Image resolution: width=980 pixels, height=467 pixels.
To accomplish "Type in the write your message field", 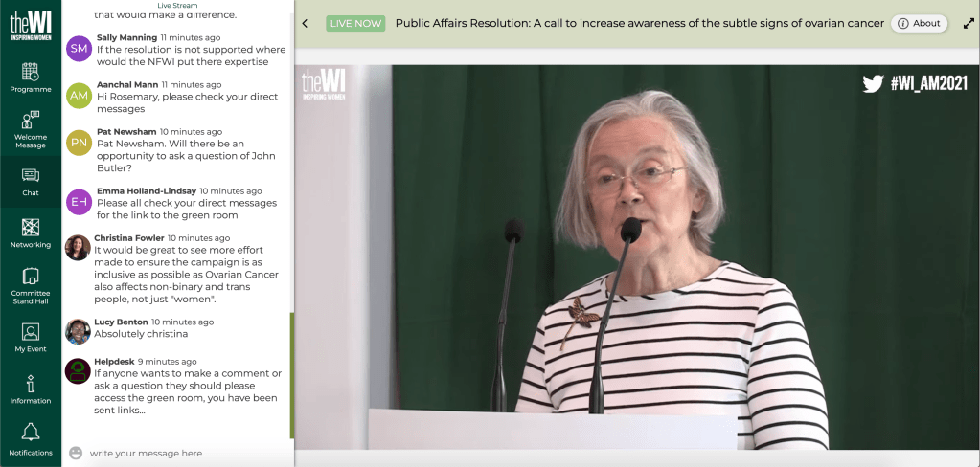I will pyautogui.click(x=182, y=453).
